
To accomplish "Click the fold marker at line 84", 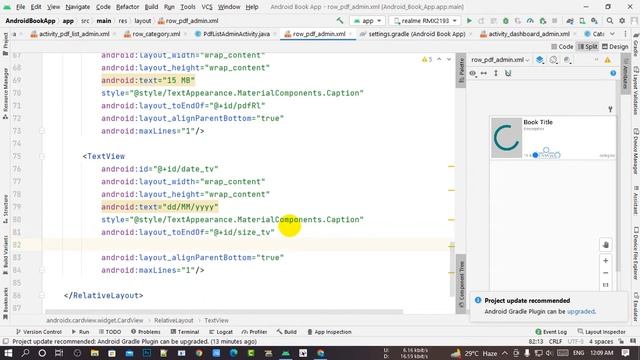I will pyautogui.click(x=42, y=270).
